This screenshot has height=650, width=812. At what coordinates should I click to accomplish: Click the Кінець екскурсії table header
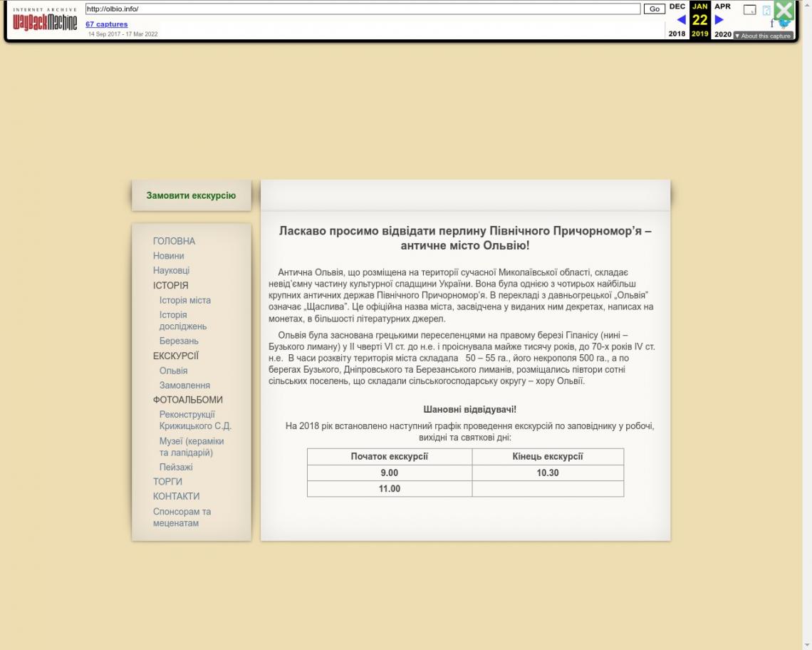pyautogui.click(x=547, y=457)
